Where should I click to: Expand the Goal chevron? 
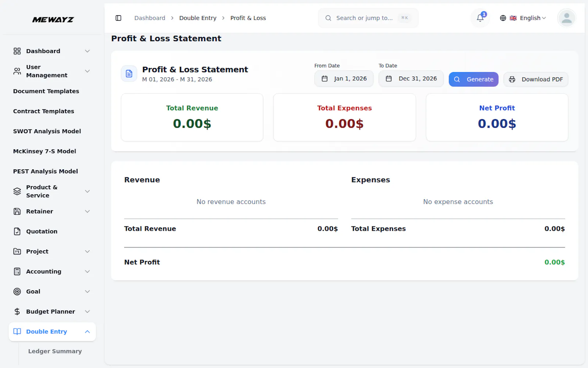coord(87,291)
